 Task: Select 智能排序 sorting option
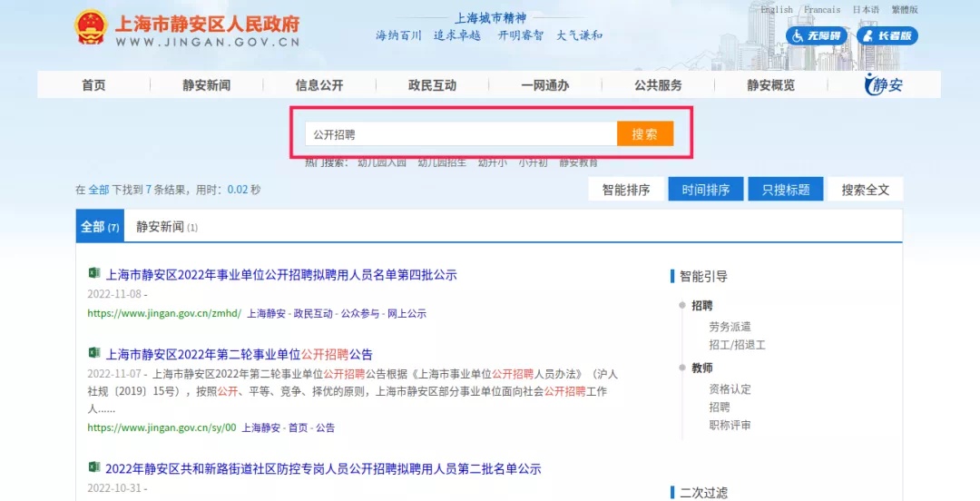coord(625,190)
